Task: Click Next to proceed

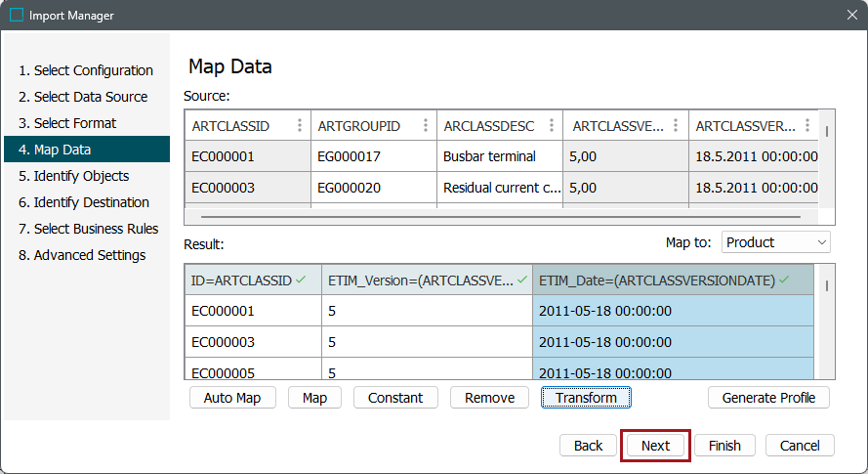Action: point(655,446)
